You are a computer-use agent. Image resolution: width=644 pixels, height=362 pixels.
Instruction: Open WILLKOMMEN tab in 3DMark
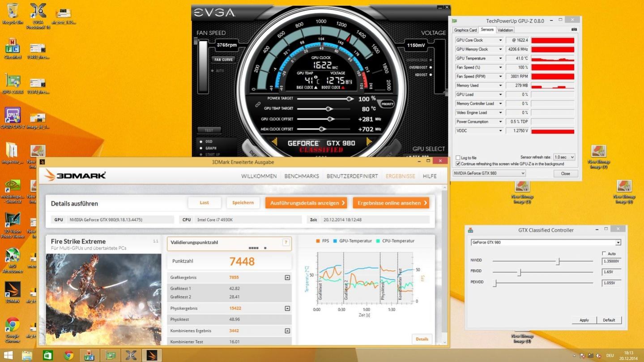(259, 176)
